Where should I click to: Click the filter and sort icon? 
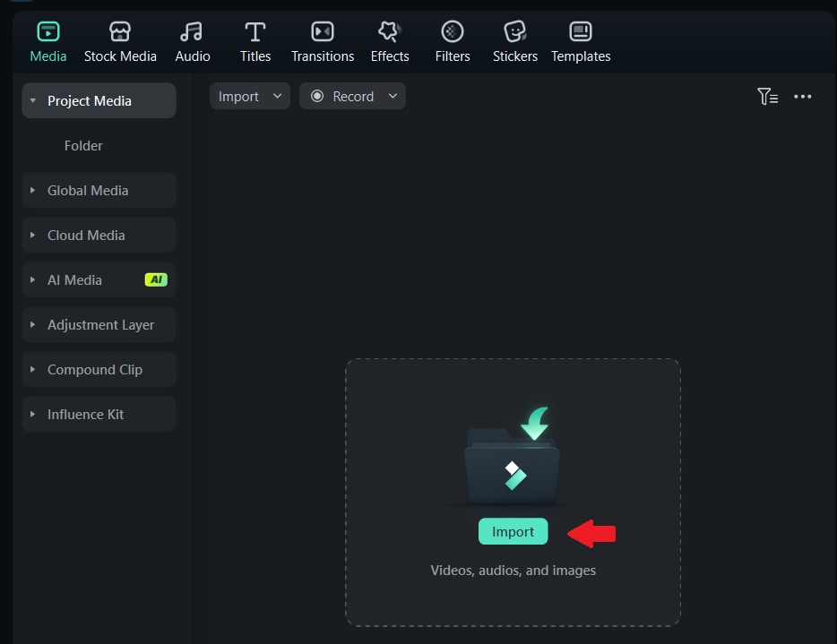(x=768, y=97)
